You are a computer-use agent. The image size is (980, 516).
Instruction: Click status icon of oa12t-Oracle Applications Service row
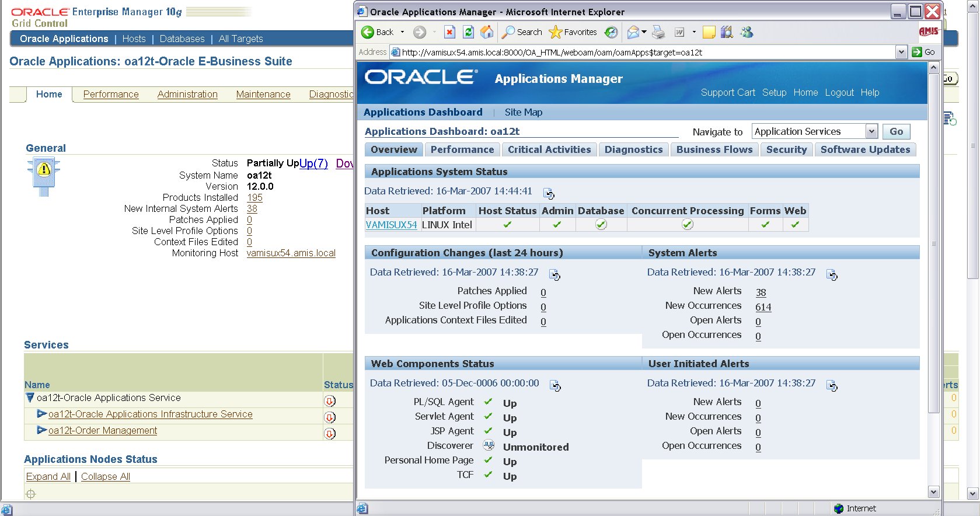(x=330, y=401)
